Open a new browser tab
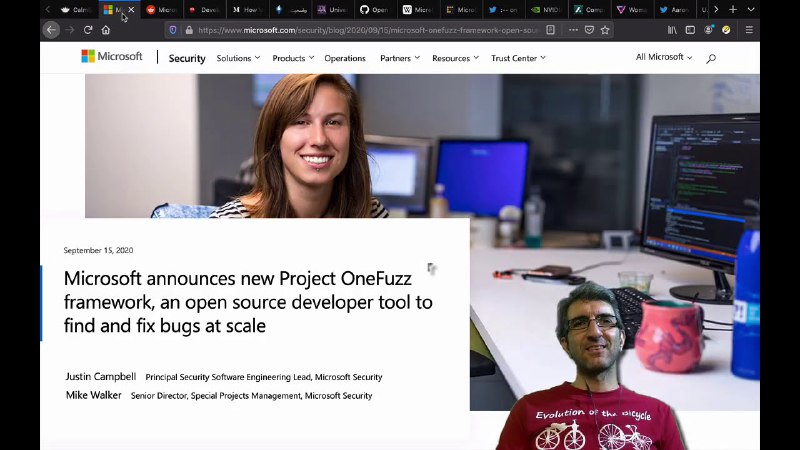The width and height of the screenshot is (800, 450). [x=733, y=9]
